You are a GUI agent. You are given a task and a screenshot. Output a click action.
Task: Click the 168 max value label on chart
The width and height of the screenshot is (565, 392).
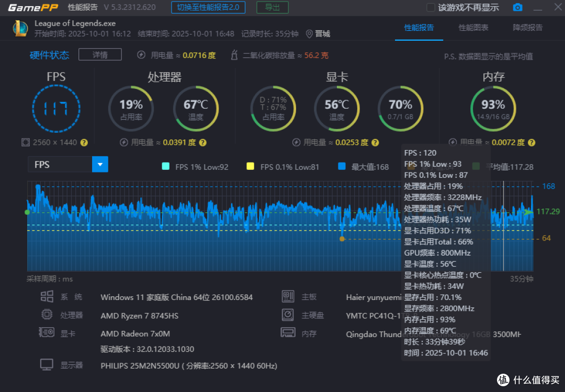548,186
